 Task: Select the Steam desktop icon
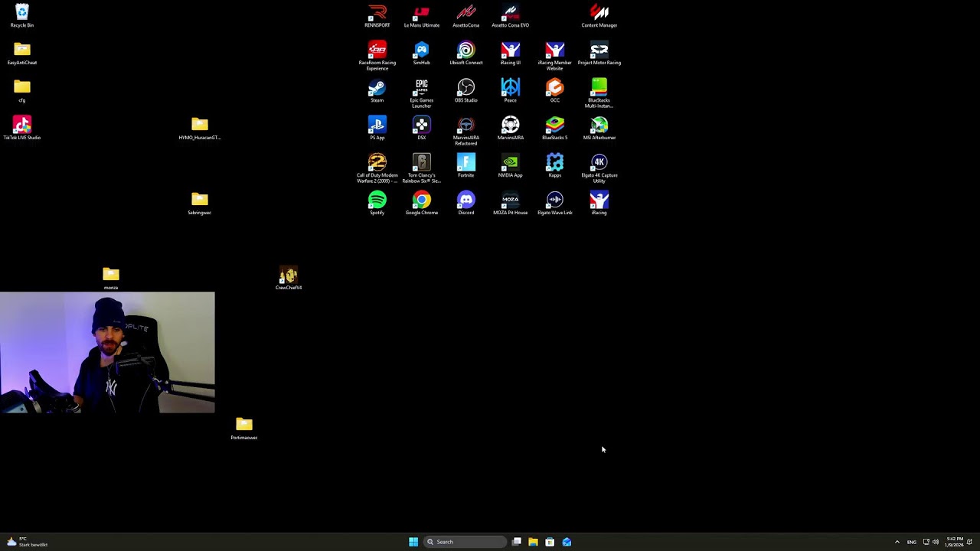tap(377, 90)
